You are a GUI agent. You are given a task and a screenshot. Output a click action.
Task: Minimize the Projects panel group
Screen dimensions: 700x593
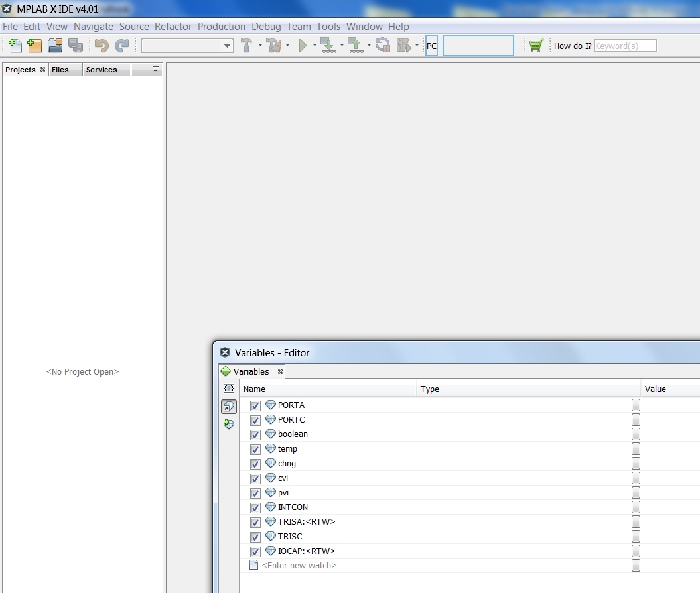point(156,70)
